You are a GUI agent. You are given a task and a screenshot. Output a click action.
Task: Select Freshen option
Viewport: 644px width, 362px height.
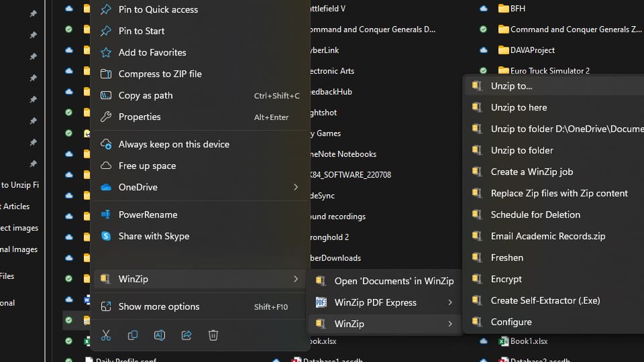coord(555,257)
